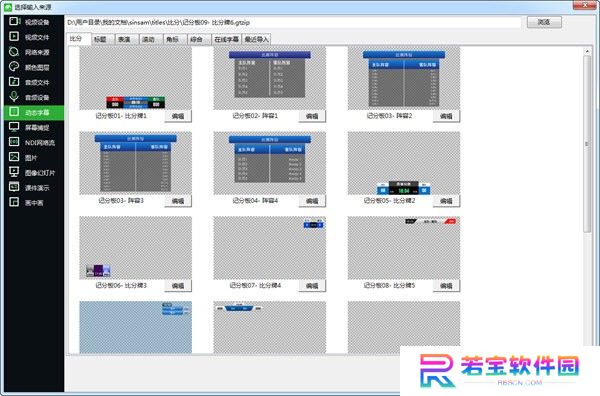Open the 视频文件 video file source
This screenshot has width=600, height=396.
point(14,36)
